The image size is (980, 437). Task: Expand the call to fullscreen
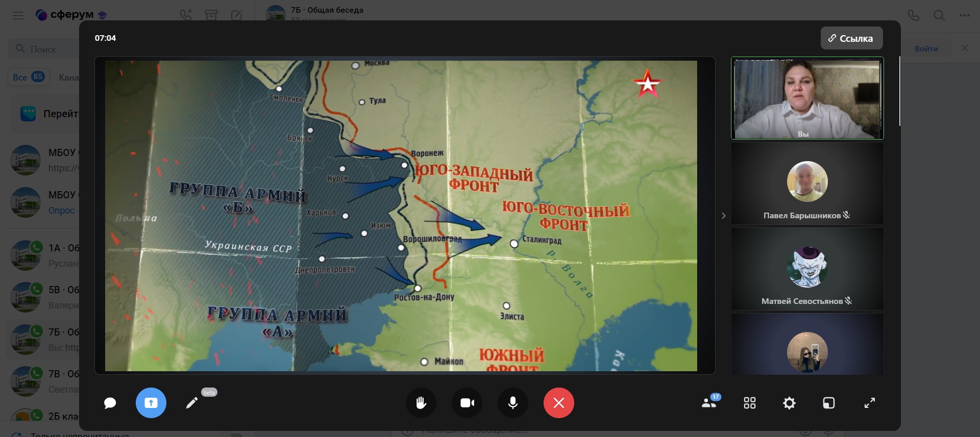point(870,403)
